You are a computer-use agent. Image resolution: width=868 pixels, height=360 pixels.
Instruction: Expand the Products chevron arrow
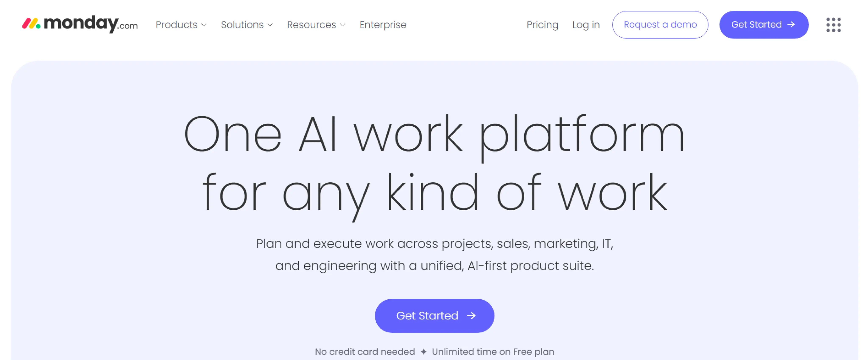coord(204,25)
